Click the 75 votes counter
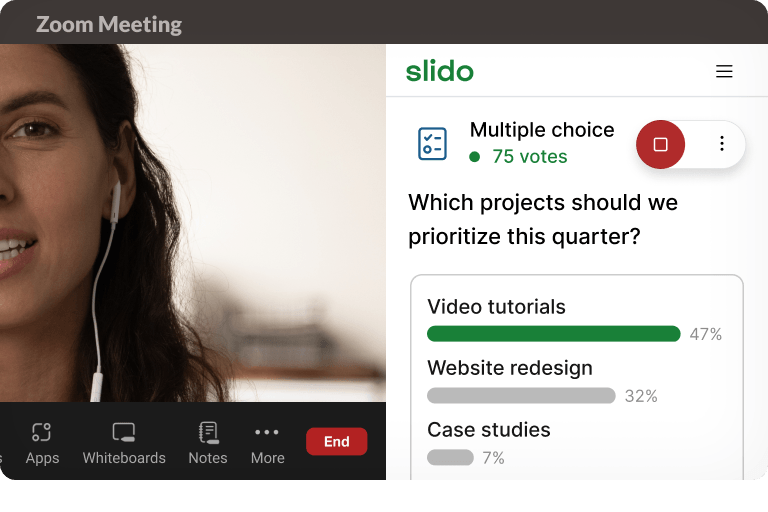This screenshot has height=512, width=768. 529,157
